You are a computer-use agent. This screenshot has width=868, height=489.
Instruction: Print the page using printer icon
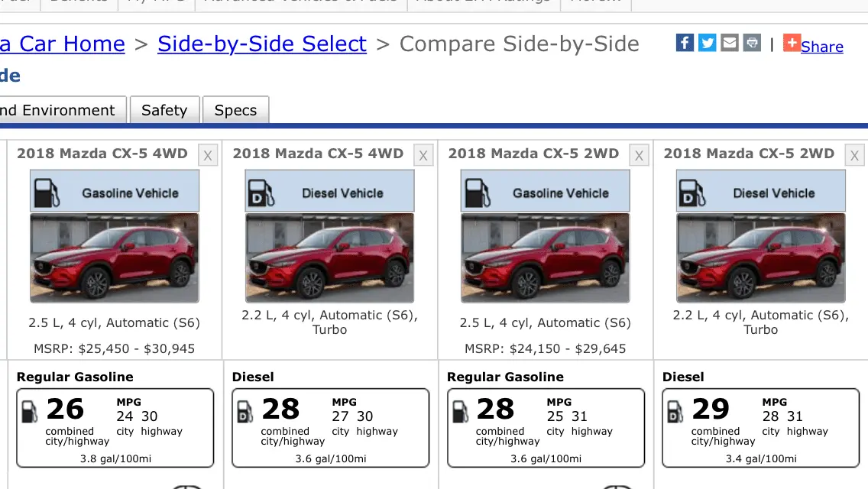click(x=752, y=43)
